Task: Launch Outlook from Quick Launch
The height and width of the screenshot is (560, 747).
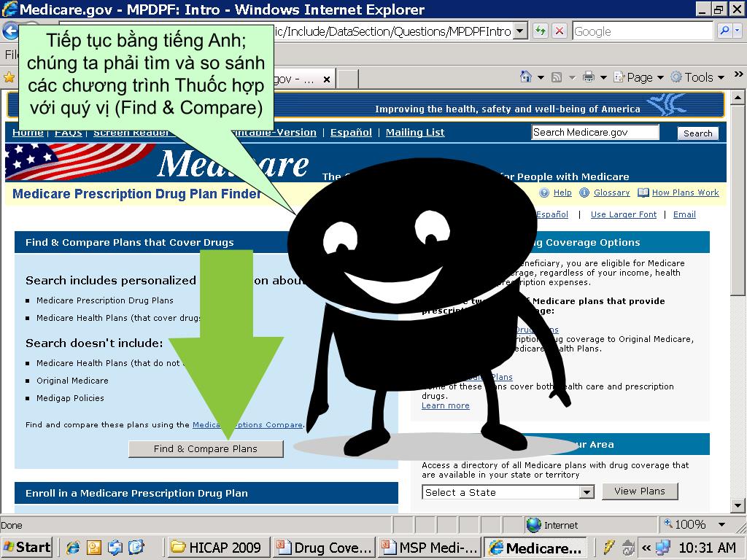Action: [93, 548]
